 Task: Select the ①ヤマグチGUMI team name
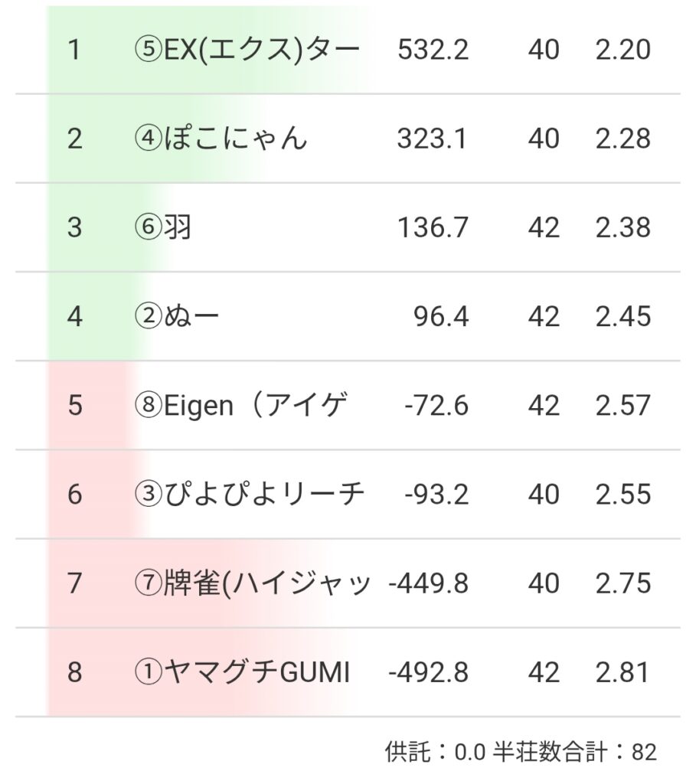[241, 673]
